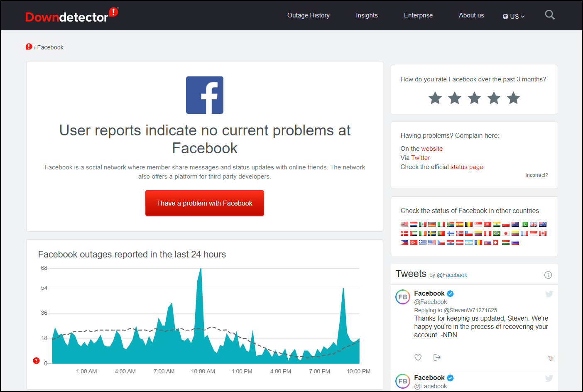The width and height of the screenshot is (583, 392).
Task: Check Facebook status via Netherlands flag
Action: (414, 224)
